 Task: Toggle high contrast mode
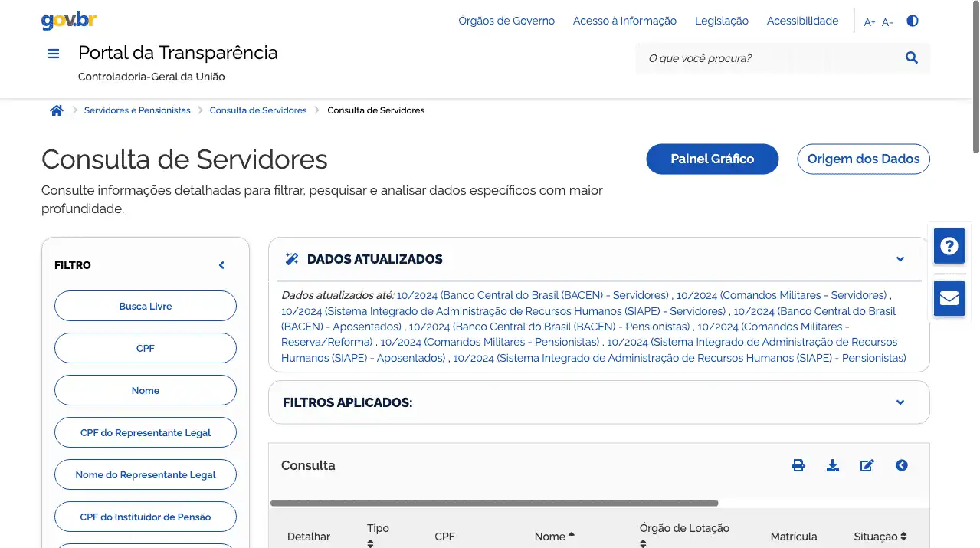(x=912, y=21)
